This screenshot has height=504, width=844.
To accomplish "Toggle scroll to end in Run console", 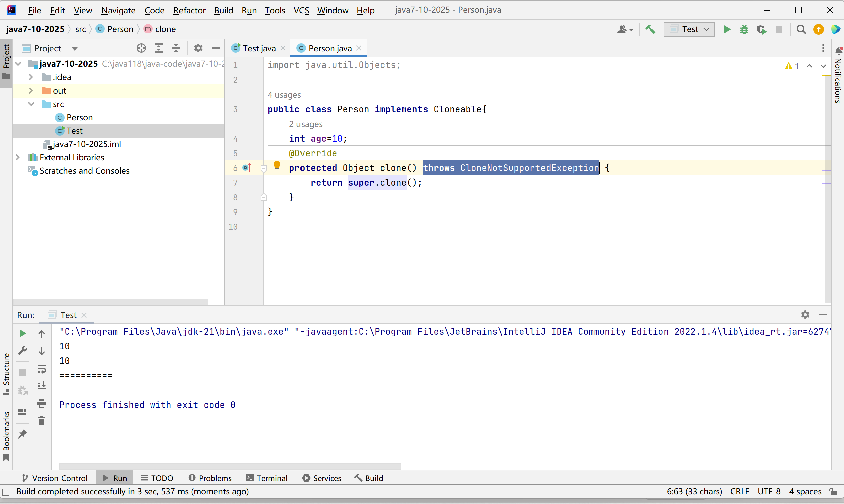I will [x=42, y=386].
